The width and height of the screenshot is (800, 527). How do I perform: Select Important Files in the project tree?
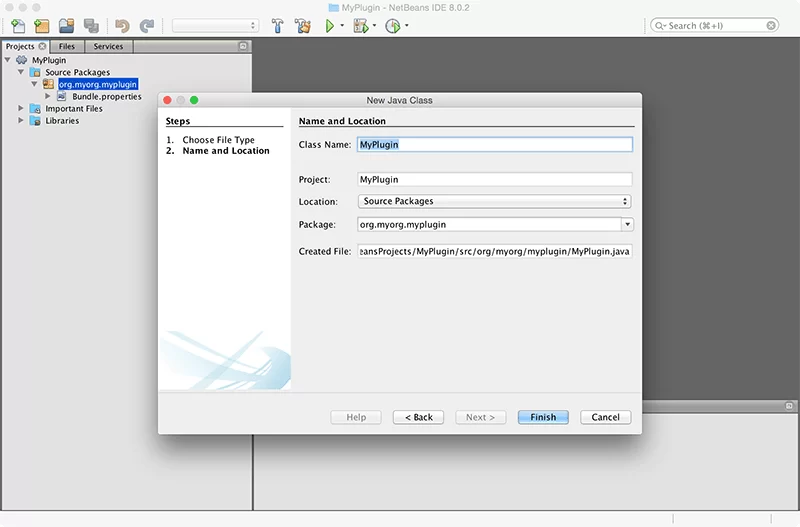coord(73,109)
